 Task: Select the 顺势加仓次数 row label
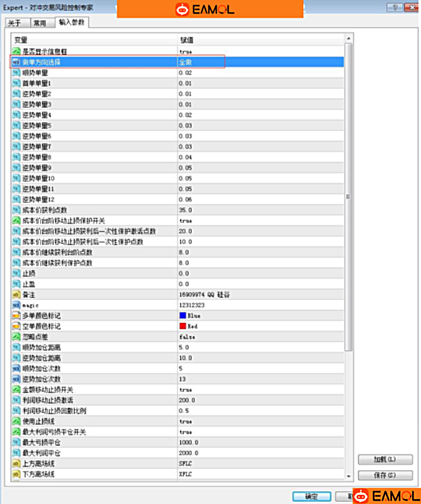(42, 369)
